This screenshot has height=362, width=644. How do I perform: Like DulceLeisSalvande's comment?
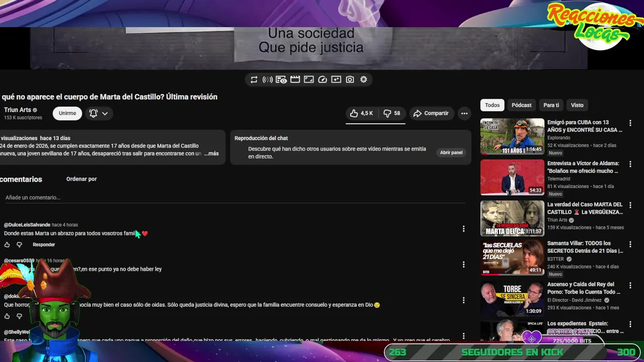pos(7,245)
